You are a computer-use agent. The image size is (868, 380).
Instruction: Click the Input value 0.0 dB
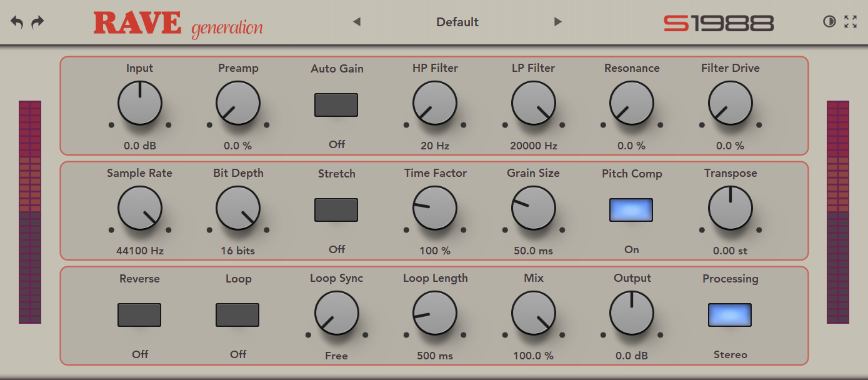139,146
